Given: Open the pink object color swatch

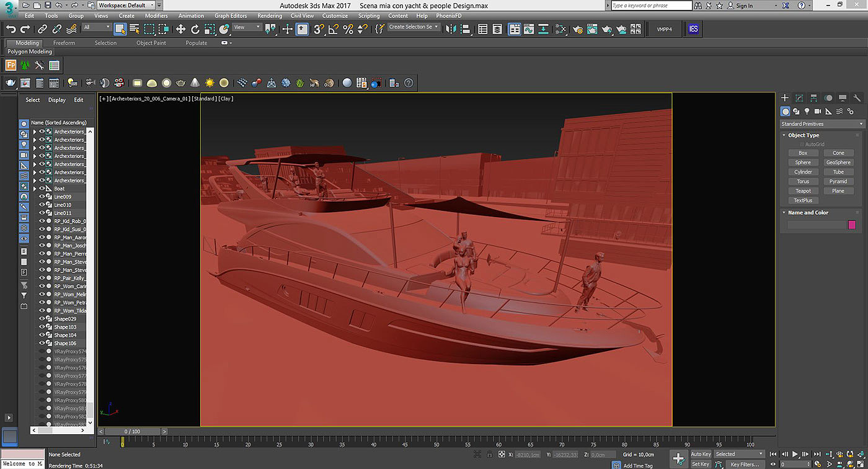Looking at the screenshot, I should tap(851, 225).
